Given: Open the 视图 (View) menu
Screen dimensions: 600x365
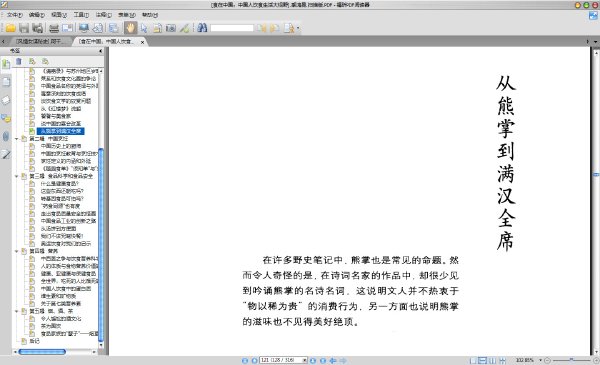Looking at the screenshot, I should click(x=59, y=15).
